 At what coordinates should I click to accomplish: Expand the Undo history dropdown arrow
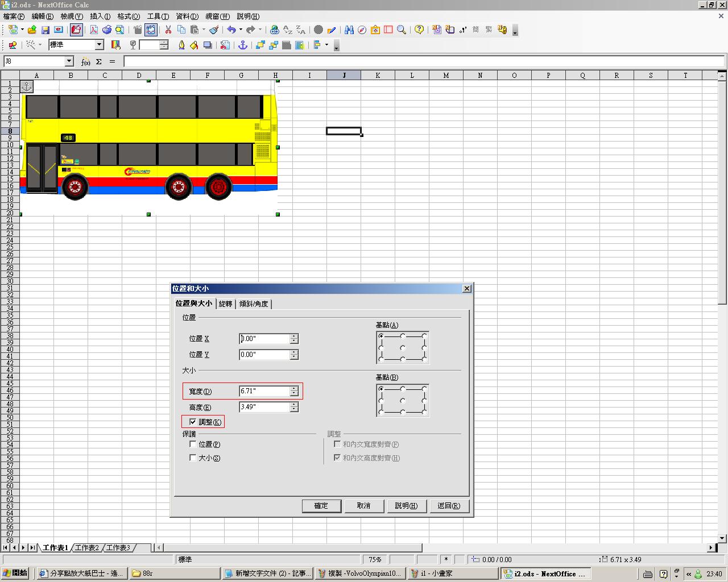tap(241, 30)
